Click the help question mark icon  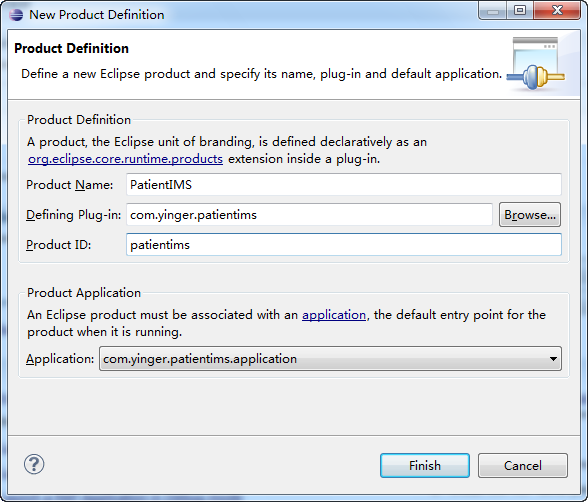tap(34, 464)
